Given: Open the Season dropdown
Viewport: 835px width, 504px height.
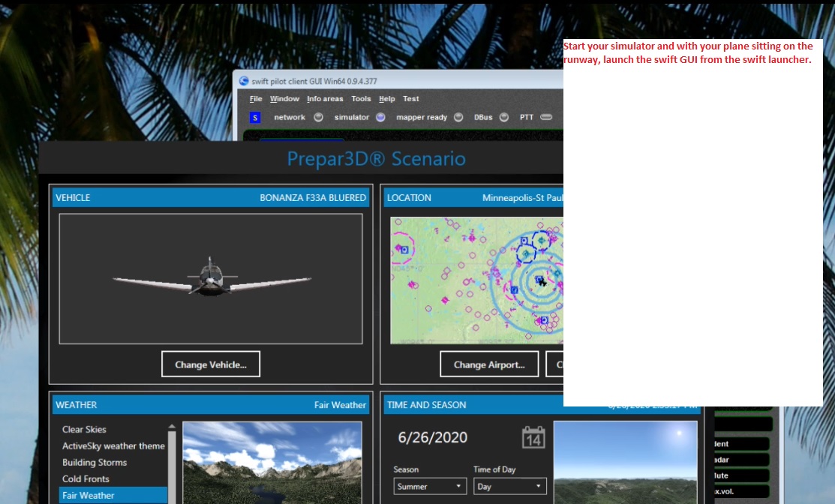Looking at the screenshot, I should coord(431,487).
